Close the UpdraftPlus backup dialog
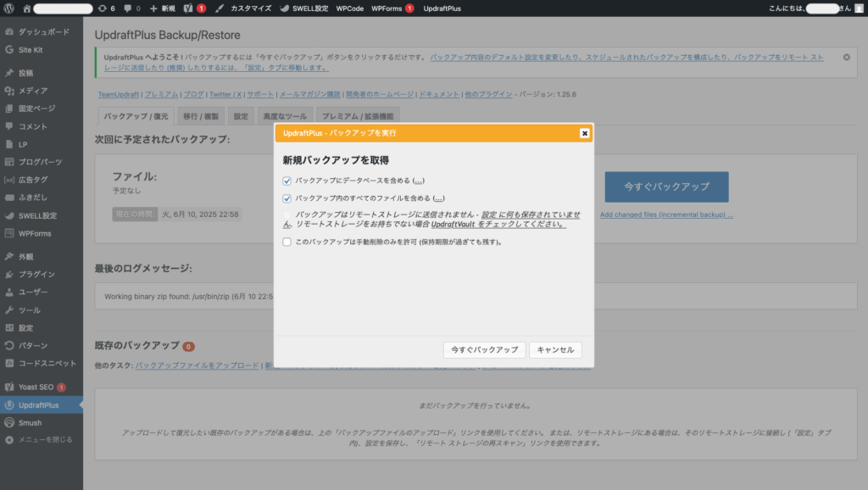Viewport: 868px width, 490px height. click(x=584, y=133)
